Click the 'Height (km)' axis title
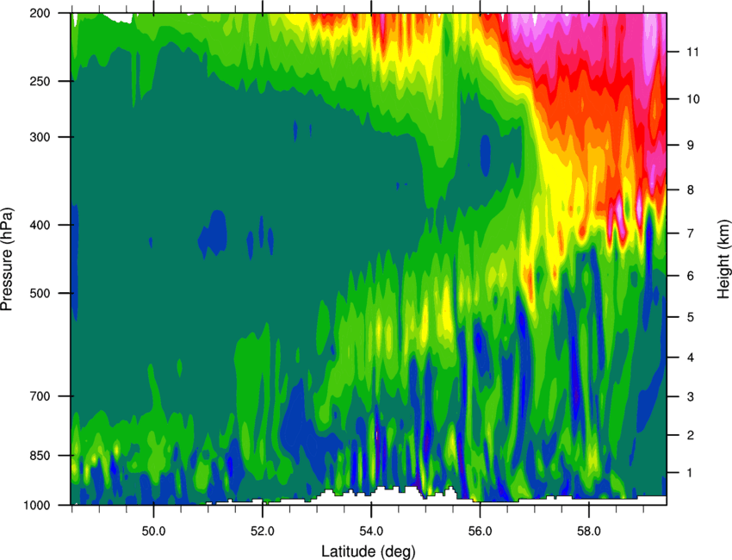 point(723,258)
